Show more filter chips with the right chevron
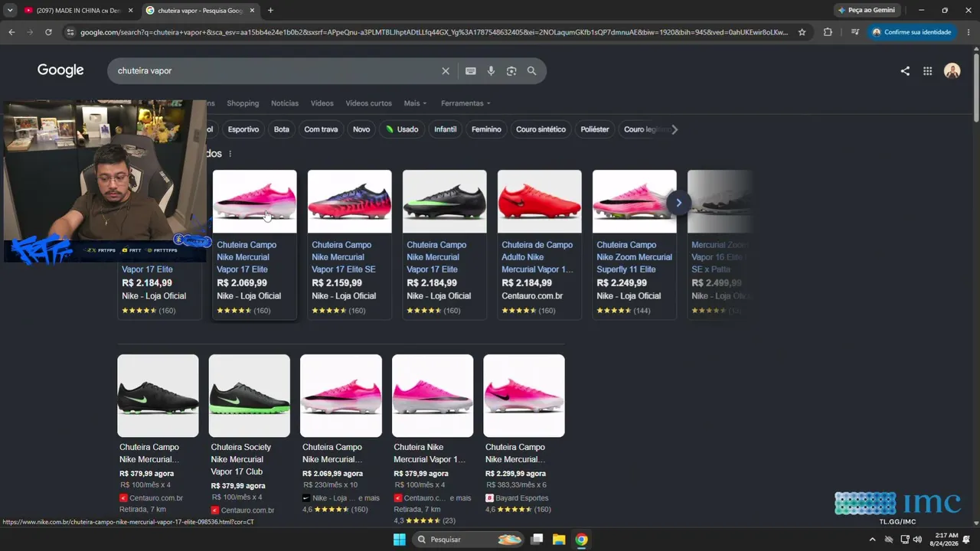The width and height of the screenshot is (980, 551). point(675,129)
